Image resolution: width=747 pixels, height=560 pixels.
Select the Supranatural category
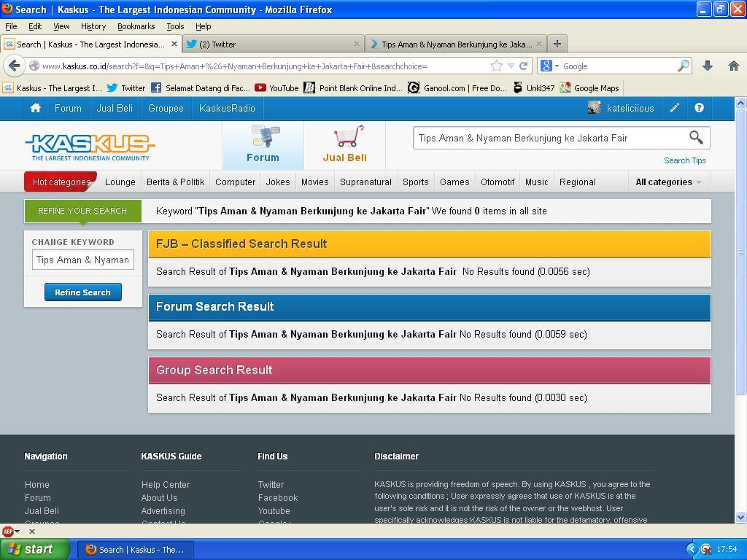(x=365, y=182)
